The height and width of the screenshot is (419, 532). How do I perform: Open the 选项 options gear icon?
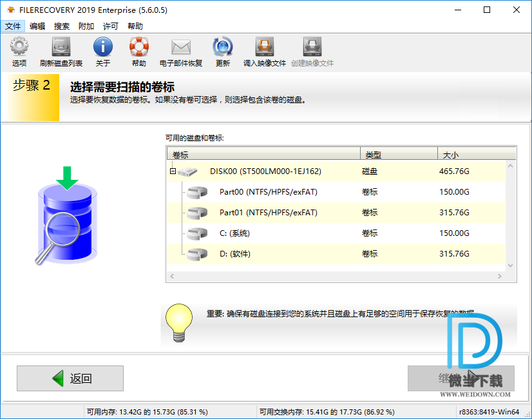click(19, 46)
